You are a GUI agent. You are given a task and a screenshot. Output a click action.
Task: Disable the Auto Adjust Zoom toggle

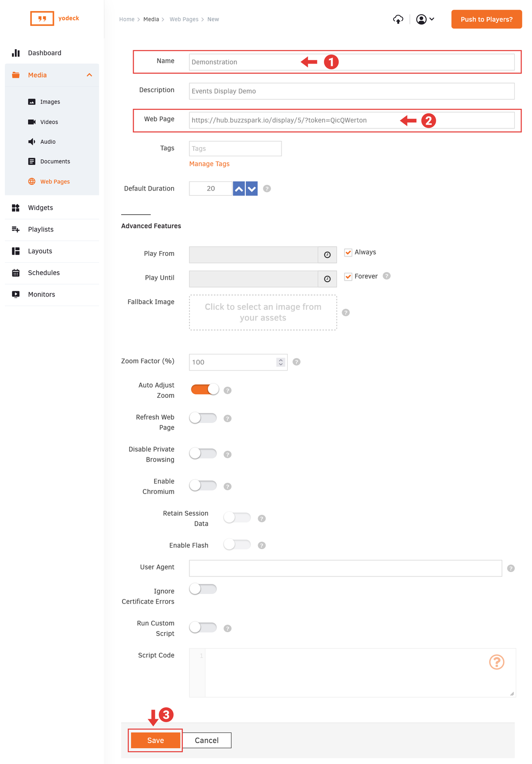click(204, 390)
